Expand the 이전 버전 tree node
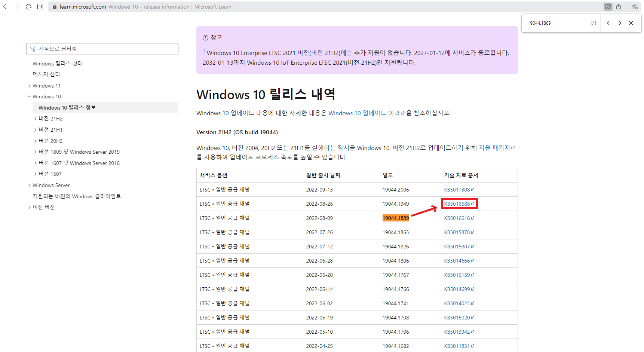Image resolution: width=644 pixels, height=352 pixels. tap(30, 207)
